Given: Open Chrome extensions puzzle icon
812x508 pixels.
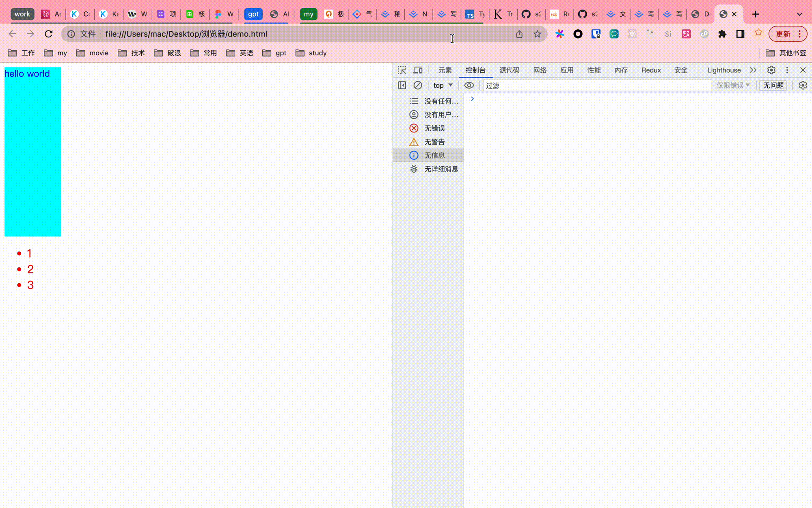Looking at the screenshot, I should click(722, 34).
